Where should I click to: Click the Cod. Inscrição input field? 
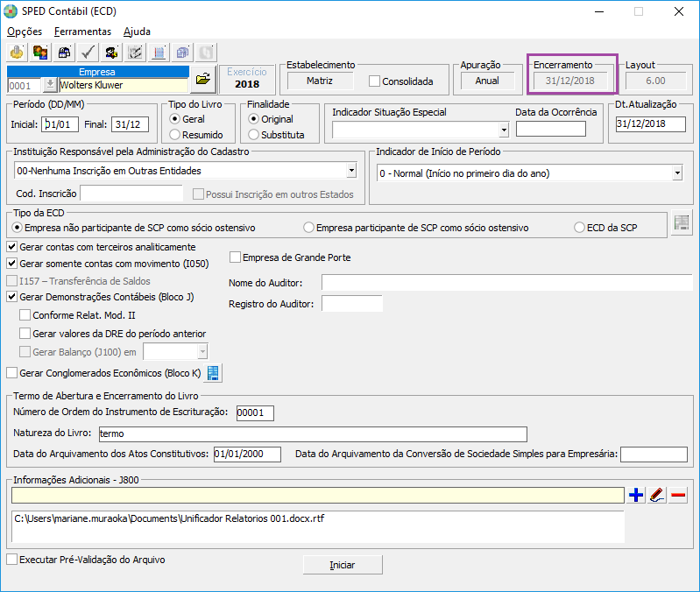coord(131,194)
